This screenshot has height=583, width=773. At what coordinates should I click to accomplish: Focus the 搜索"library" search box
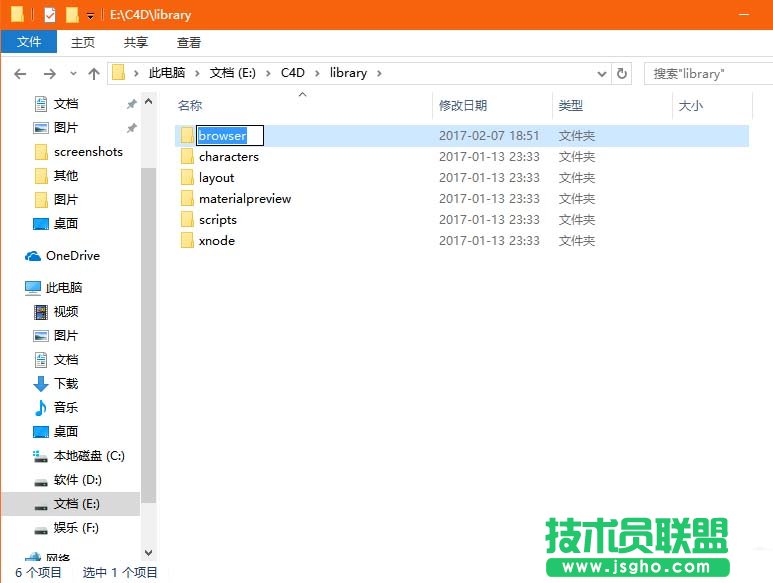[x=708, y=74]
